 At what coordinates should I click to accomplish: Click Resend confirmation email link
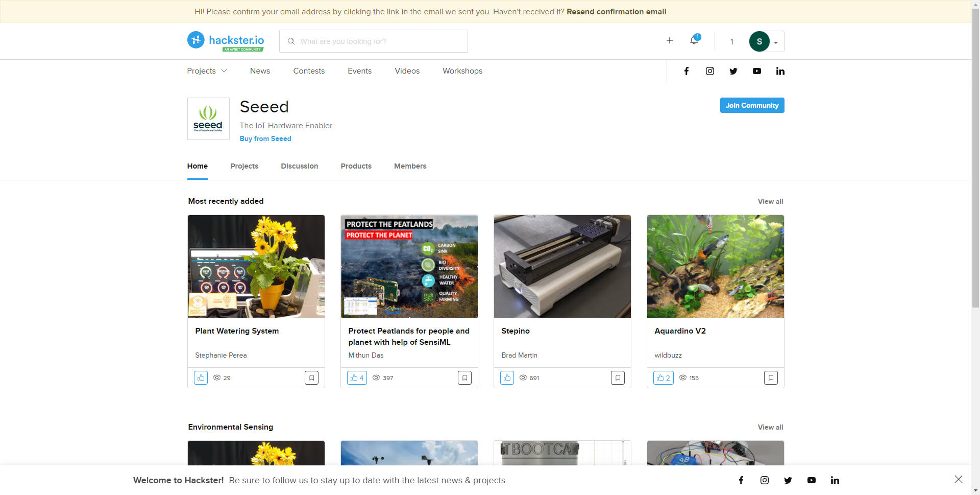[x=616, y=11]
